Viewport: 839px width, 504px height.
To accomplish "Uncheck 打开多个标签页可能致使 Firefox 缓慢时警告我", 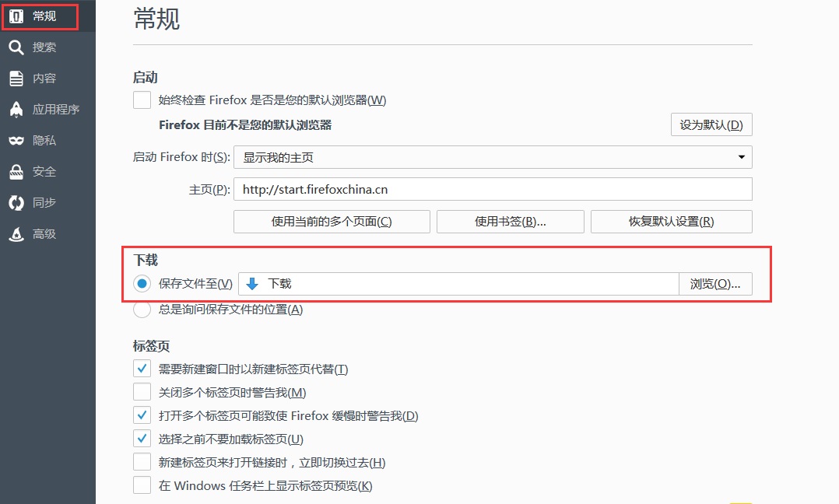I will coord(142,415).
